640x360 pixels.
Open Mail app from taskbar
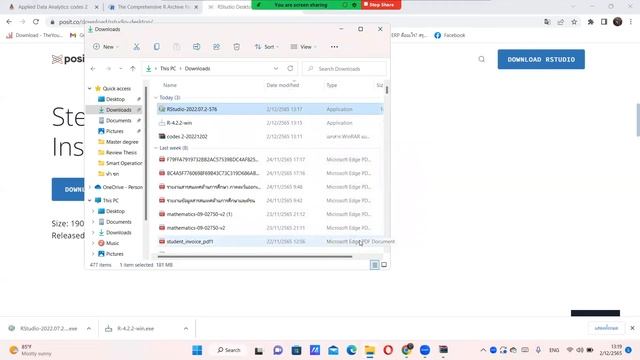(333, 350)
